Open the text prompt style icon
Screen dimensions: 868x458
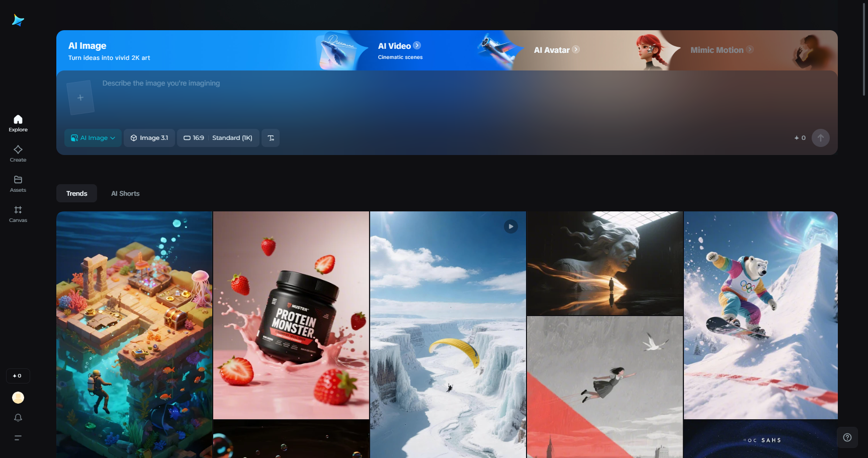pyautogui.click(x=271, y=137)
